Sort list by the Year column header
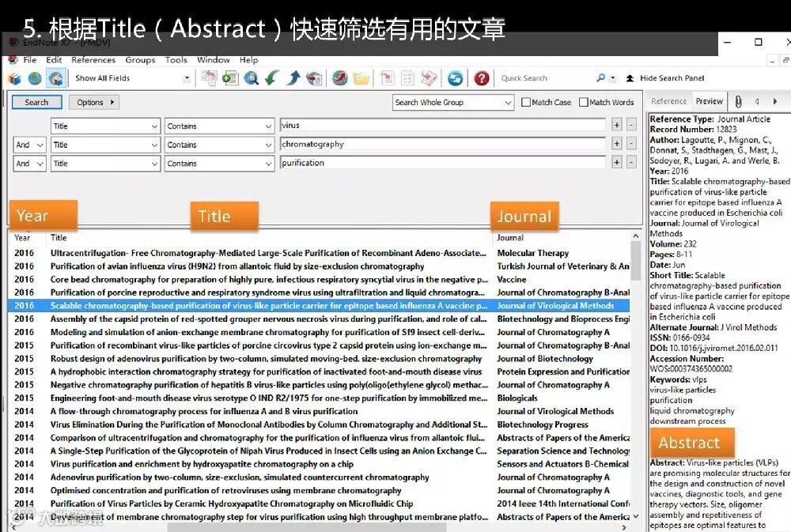Image resolution: width=791 pixels, height=532 pixels. pyautogui.click(x=22, y=237)
